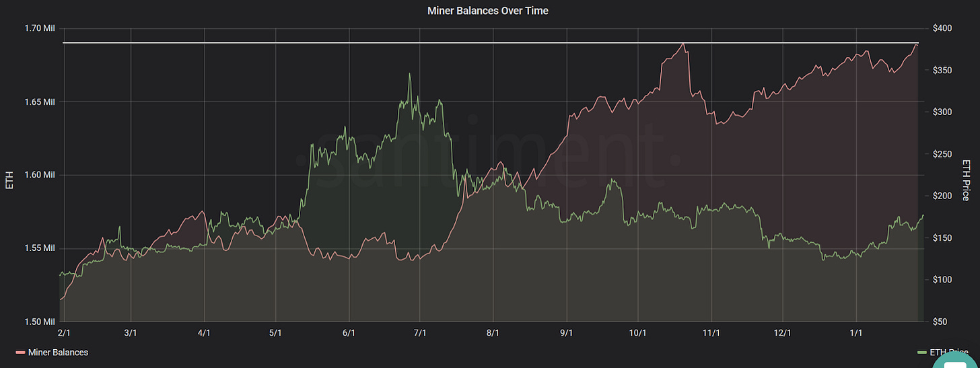This screenshot has width=980, height=368.
Task: Click the pink Miner Balances legend swatch
Action: coord(20,353)
